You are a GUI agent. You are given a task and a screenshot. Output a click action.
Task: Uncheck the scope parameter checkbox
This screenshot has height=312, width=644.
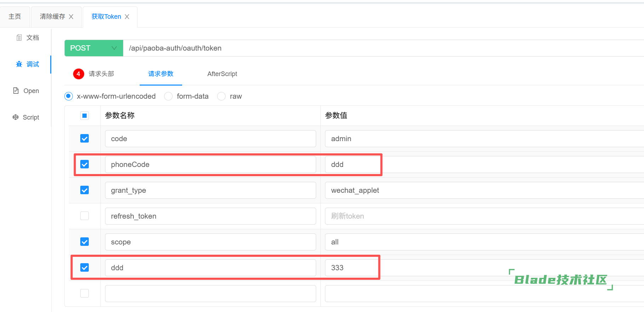[x=85, y=242]
